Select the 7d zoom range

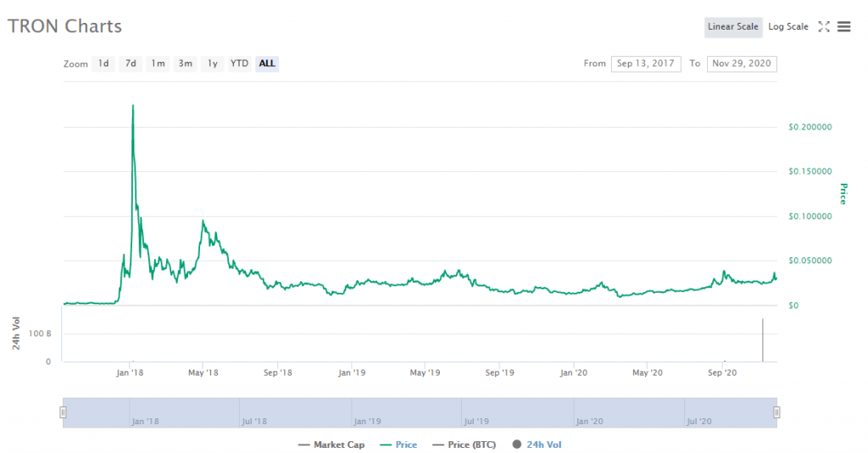pos(131,64)
